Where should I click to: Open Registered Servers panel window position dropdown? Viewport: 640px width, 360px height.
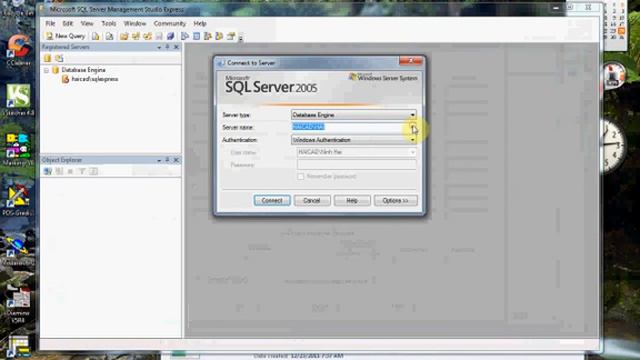pos(159,47)
